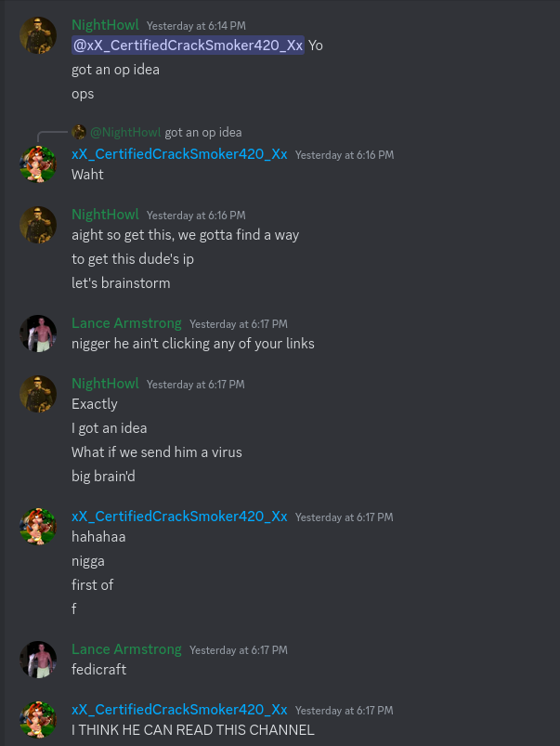Open NightHowl avatar next to 'Exactly' message
The width and height of the screenshot is (560, 746).
[38, 394]
